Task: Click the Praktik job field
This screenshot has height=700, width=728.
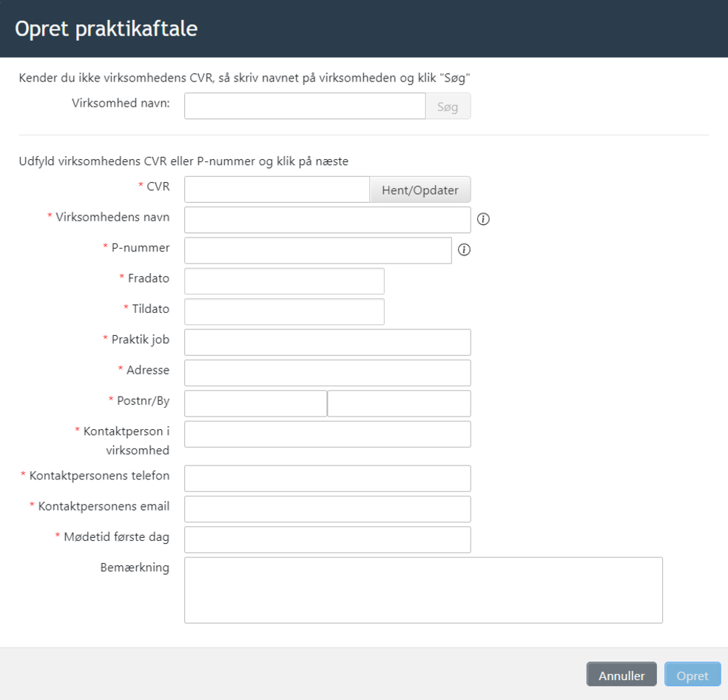Action: point(327,343)
